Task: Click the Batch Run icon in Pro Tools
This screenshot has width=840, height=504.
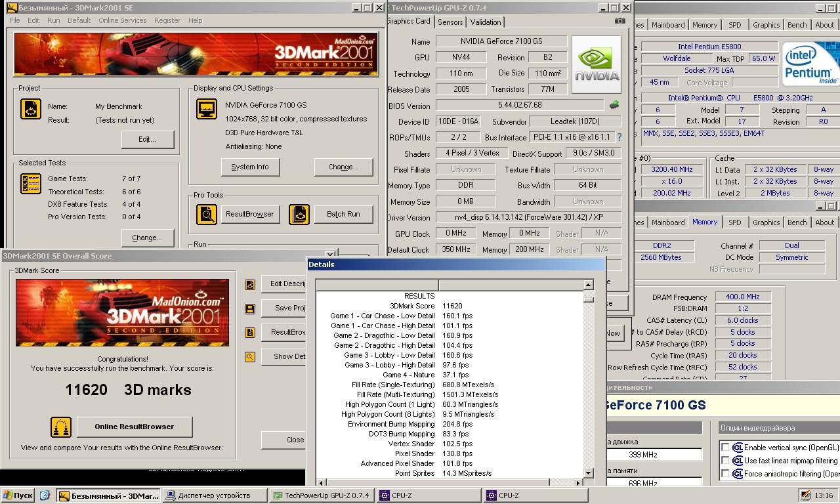Action: pos(299,214)
